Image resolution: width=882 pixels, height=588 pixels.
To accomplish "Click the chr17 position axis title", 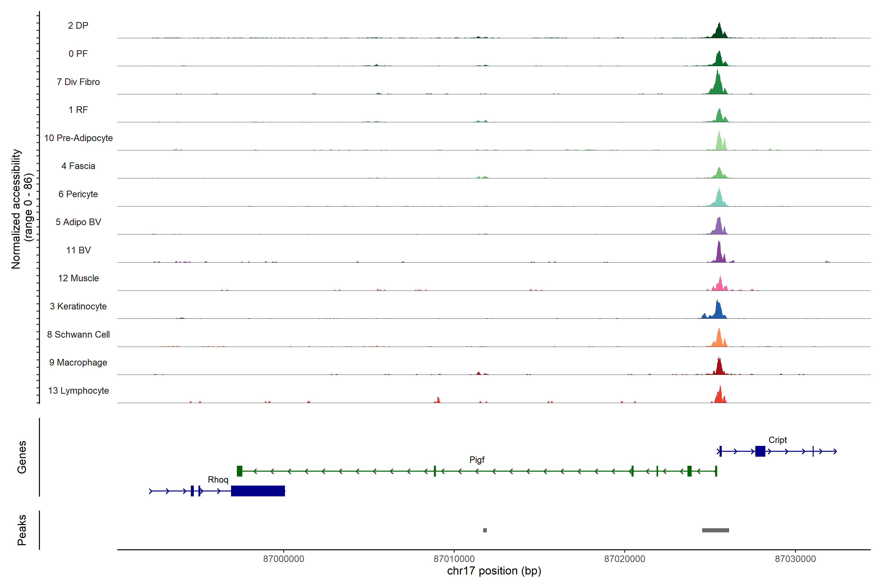I will (x=494, y=571).
